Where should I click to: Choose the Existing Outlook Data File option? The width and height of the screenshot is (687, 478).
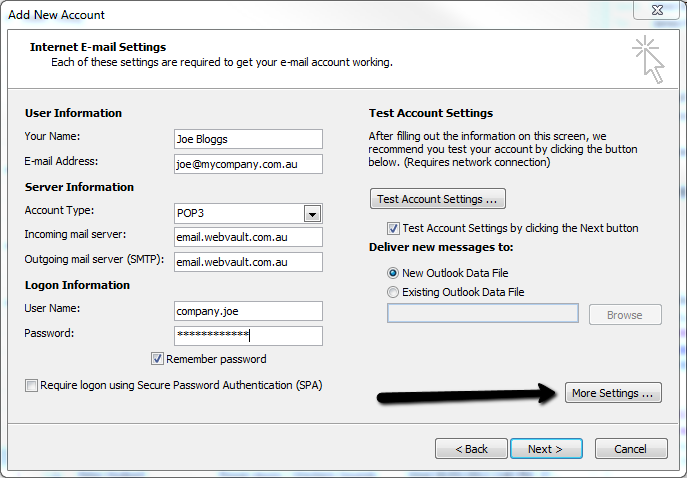(x=392, y=292)
